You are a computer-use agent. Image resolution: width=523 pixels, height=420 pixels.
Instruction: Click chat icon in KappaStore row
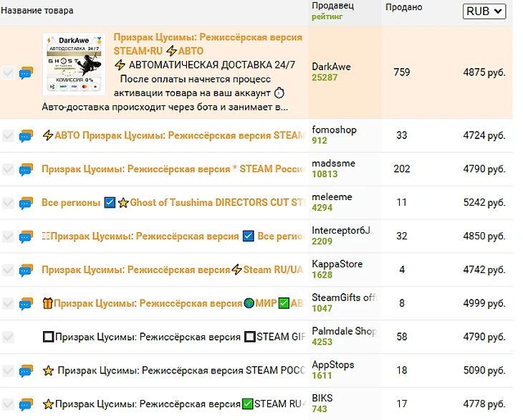point(27,270)
